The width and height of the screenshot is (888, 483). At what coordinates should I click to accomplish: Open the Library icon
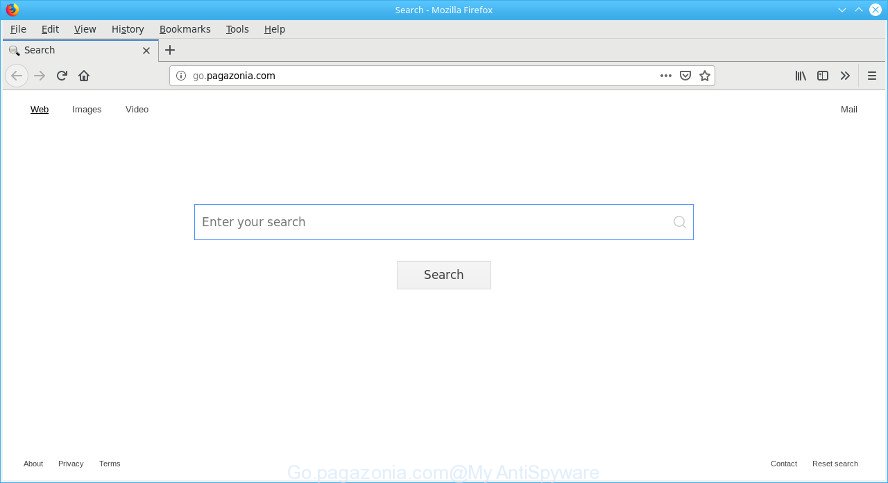[800, 76]
